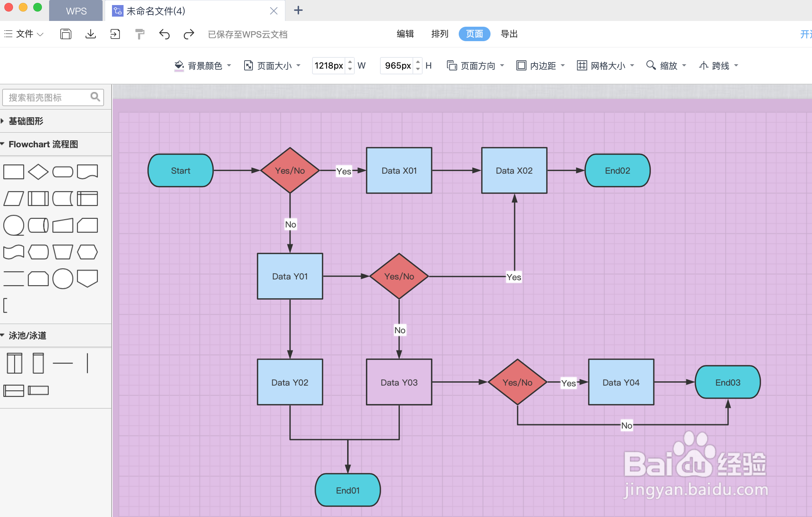812x517 pixels.
Task: Select the annotation bracket shape
Action: coord(5,305)
